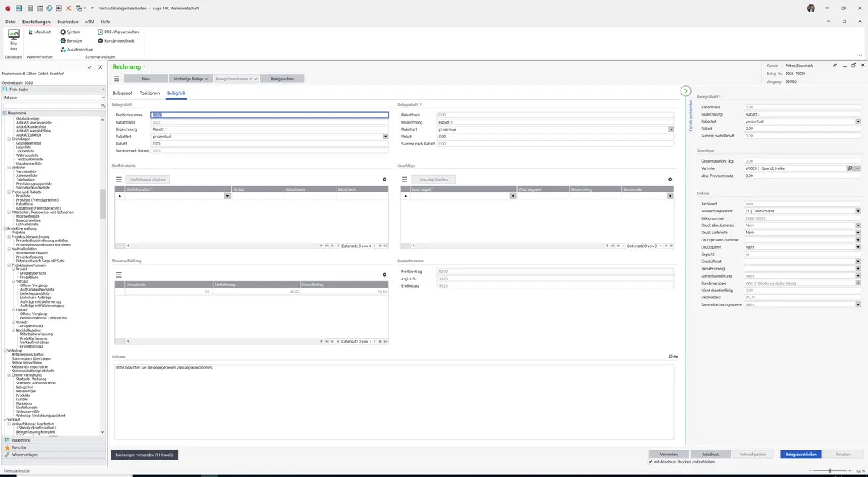Click the zoom slider in the status bar
Image resolution: width=868 pixels, height=477 pixels.
click(830, 470)
